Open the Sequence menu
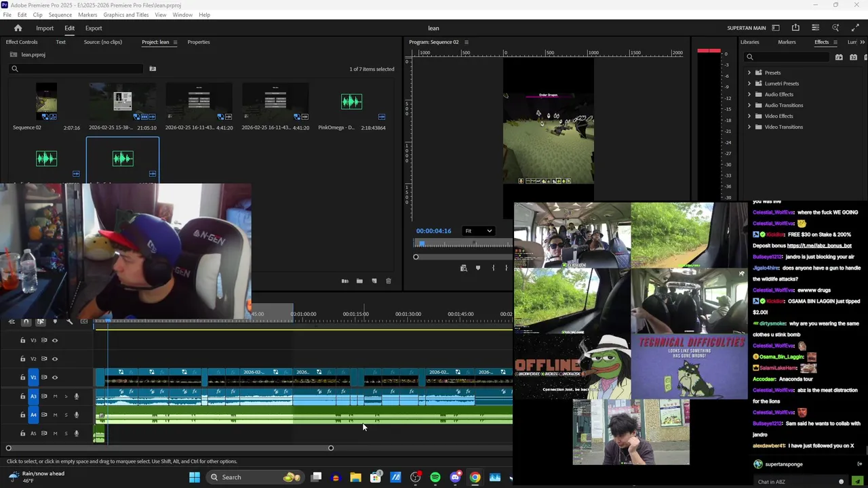 60,15
